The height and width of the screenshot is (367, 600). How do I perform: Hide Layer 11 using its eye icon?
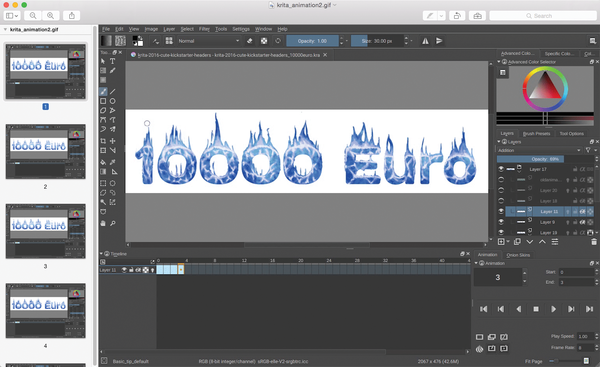coord(501,211)
